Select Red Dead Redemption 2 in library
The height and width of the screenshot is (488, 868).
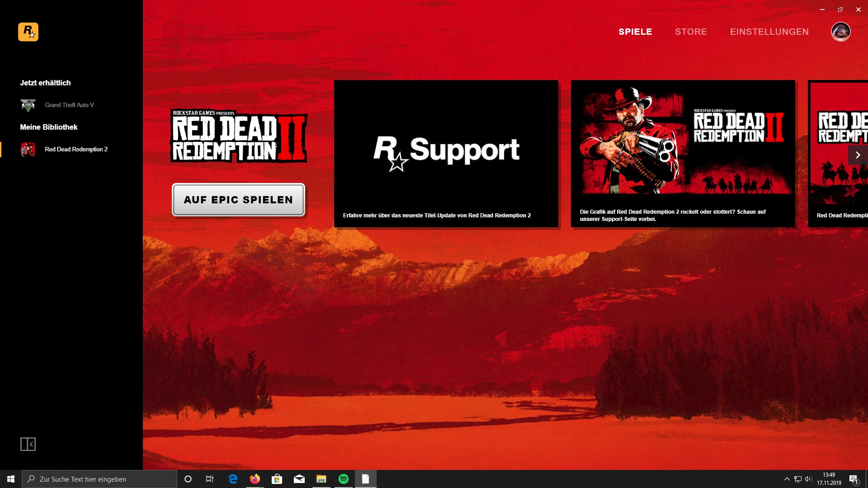click(75, 149)
